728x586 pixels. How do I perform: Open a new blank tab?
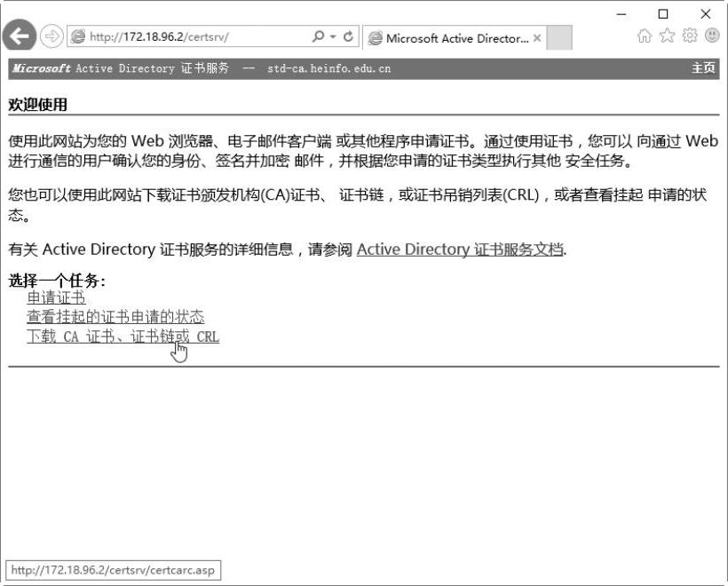[559, 37]
